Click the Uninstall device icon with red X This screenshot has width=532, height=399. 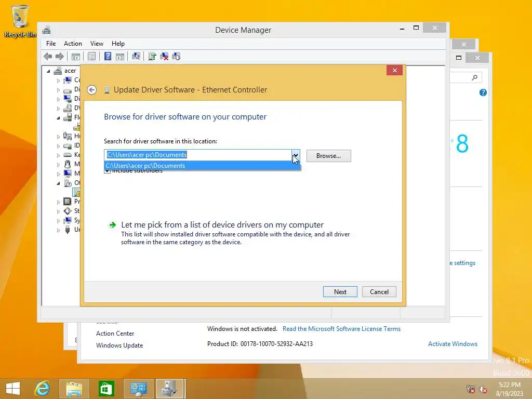click(x=164, y=56)
